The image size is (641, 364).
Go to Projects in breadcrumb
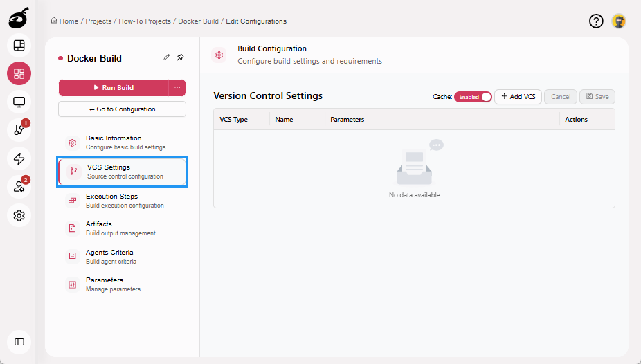(98, 21)
